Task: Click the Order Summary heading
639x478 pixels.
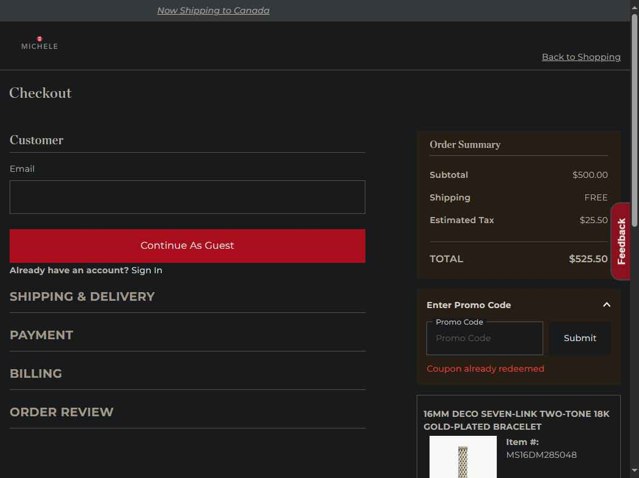Action: (465, 145)
